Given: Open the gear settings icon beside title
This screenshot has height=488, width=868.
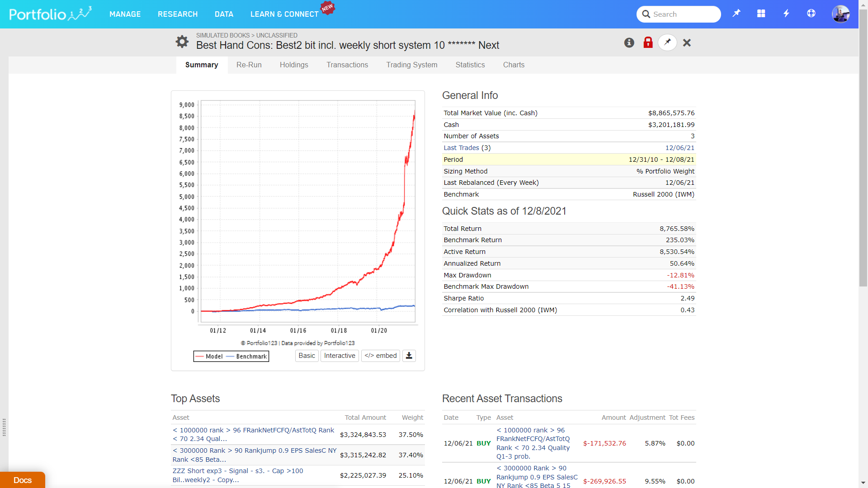Looking at the screenshot, I should coord(182,42).
